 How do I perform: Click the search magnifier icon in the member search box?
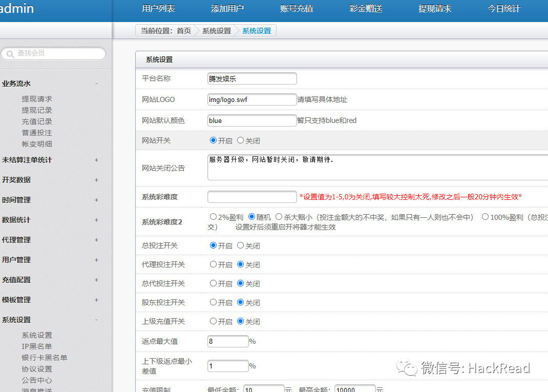10,54
